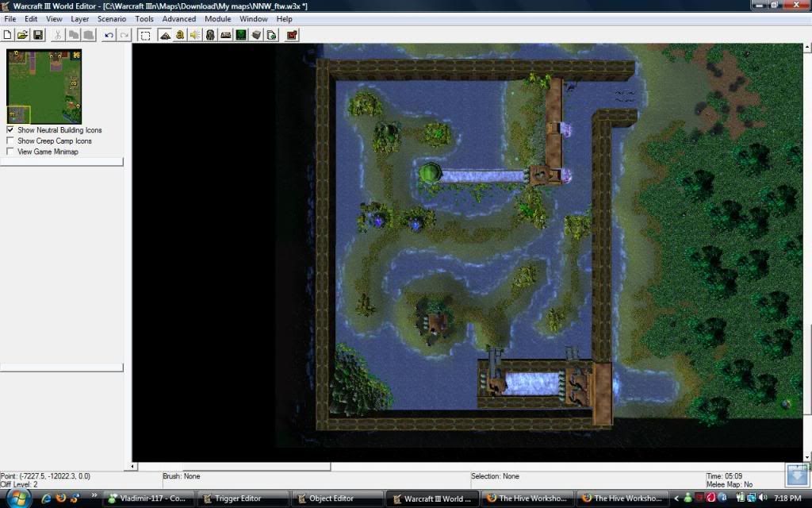
Task: Click the map viewport scroll-up arrow
Action: (x=806, y=47)
